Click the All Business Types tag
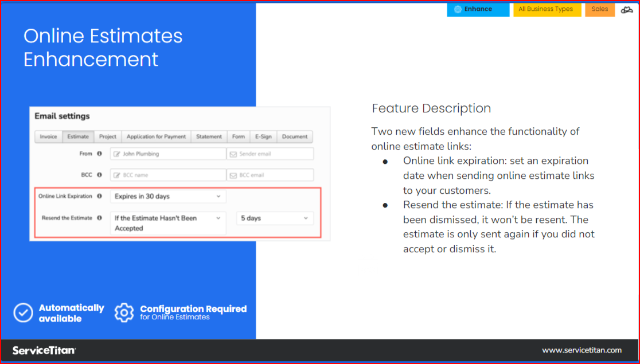Screen dimensions: 640x364 coord(547,9)
